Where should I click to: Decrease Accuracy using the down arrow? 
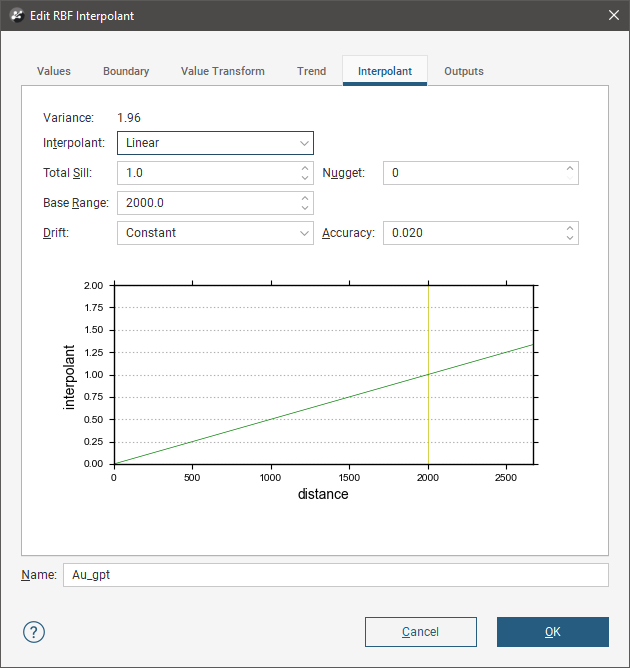pyautogui.click(x=570, y=238)
